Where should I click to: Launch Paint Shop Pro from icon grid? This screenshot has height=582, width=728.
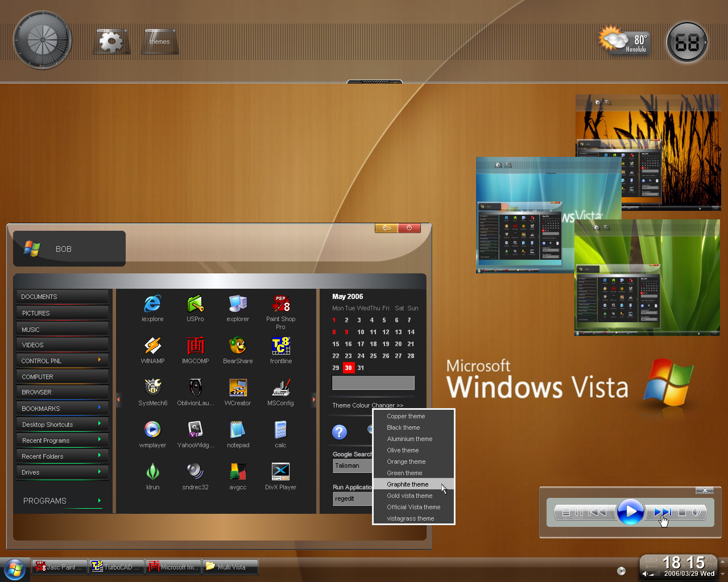click(x=281, y=304)
